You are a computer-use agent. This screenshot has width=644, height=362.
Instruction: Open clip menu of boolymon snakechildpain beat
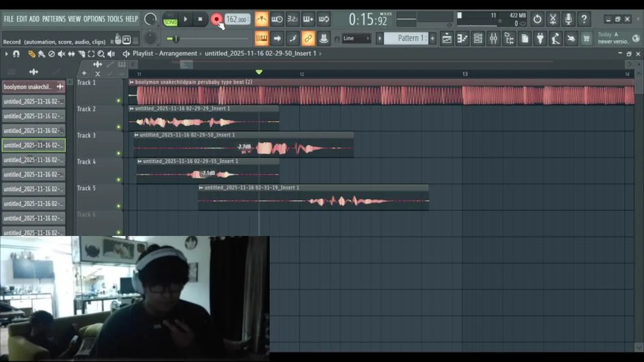point(132,82)
